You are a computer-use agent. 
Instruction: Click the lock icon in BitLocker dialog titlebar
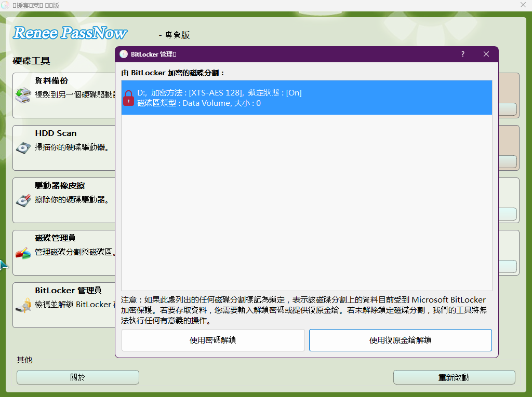[124, 54]
